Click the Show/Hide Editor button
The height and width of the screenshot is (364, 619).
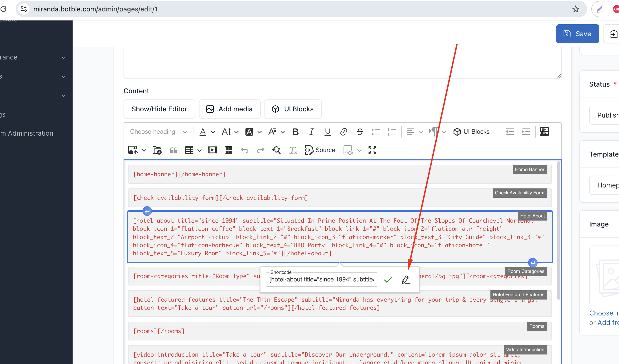[159, 109]
